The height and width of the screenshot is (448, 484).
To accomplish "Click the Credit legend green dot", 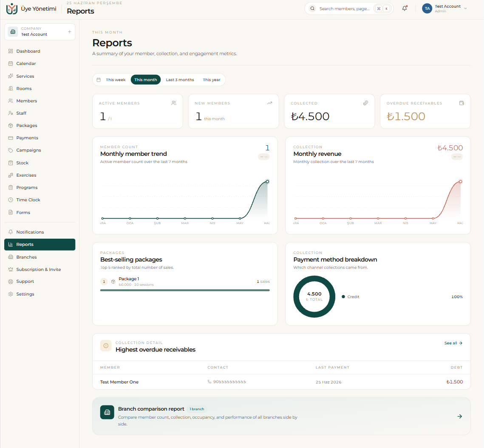I will coord(343,296).
